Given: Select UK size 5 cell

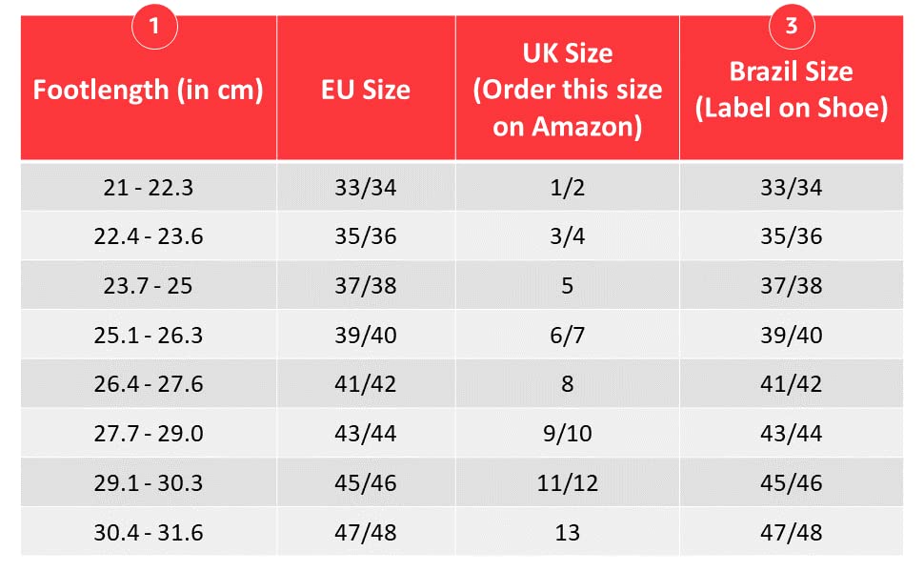Looking at the screenshot, I should coord(567,286).
